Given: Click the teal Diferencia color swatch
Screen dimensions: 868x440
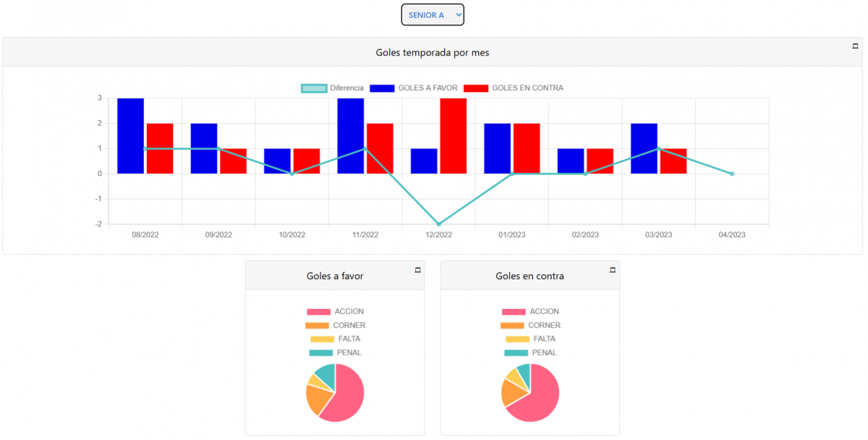Looking at the screenshot, I should tap(314, 88).
